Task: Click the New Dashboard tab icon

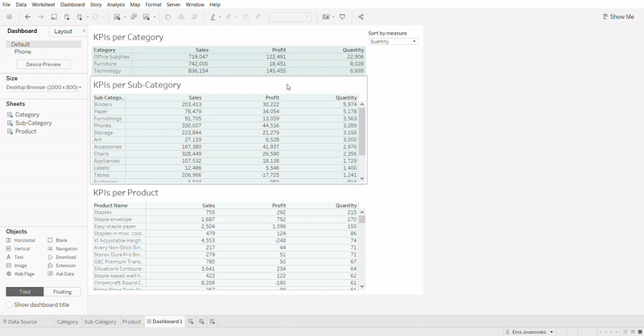Action: 201,322
